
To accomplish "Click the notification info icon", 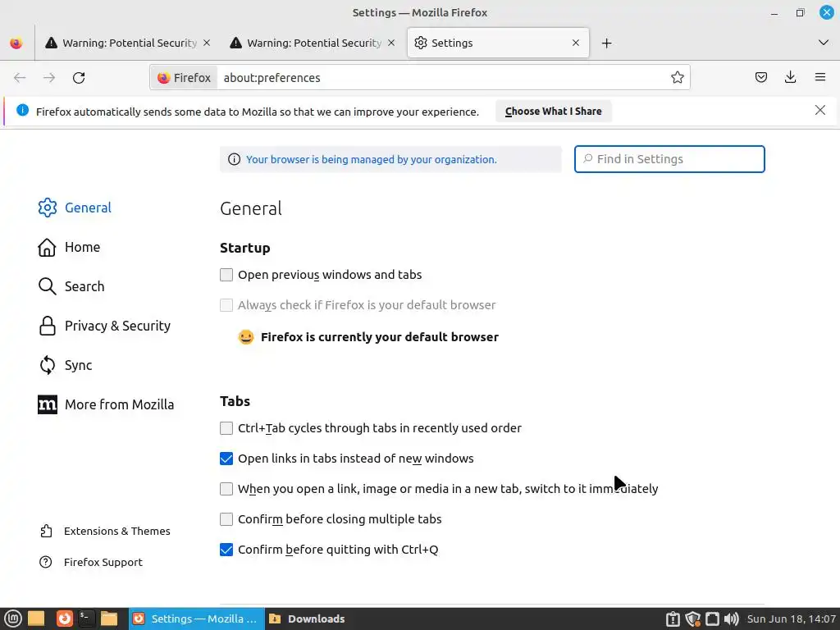I will (x=22, y=111).
